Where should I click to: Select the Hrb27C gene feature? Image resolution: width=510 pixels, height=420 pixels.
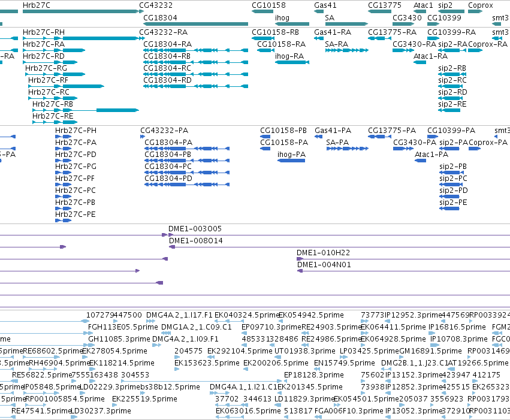[x=81, y=11]
